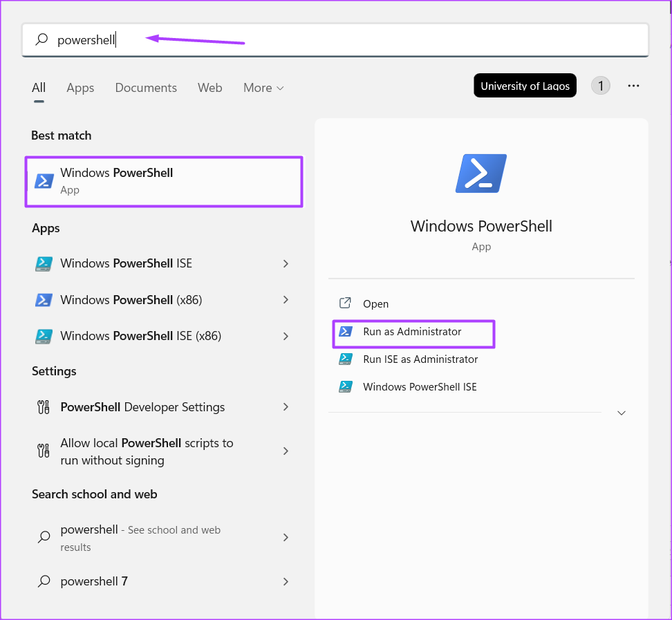Click the Run as Administrator PowerShell icon
This screenshot has width=672, height=620.
click(x=346, y=332)
